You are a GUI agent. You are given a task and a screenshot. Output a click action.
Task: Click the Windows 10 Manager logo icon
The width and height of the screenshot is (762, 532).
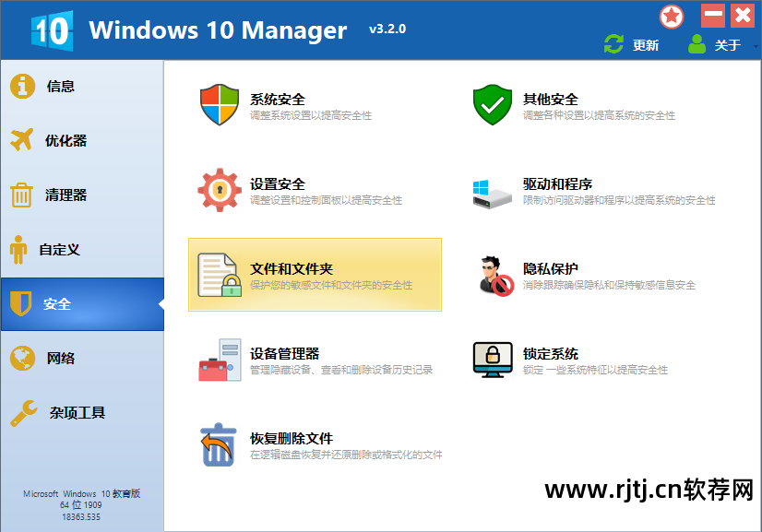coord(52,30)
